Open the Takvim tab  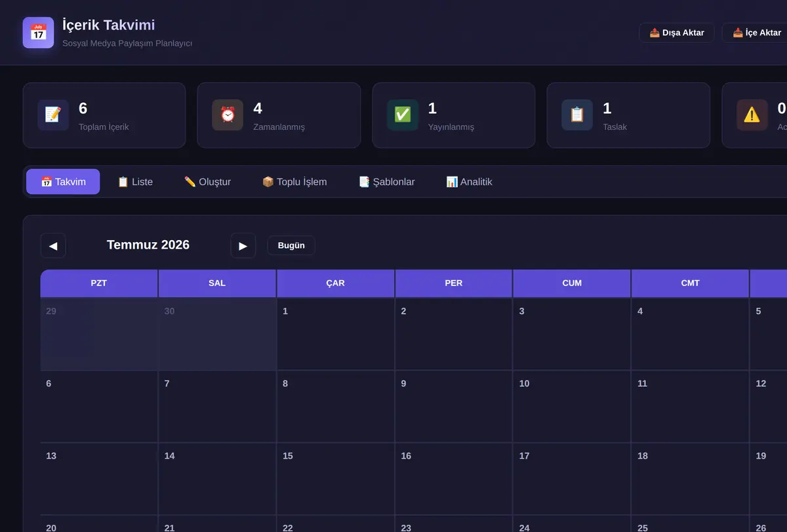coord(63,182)
